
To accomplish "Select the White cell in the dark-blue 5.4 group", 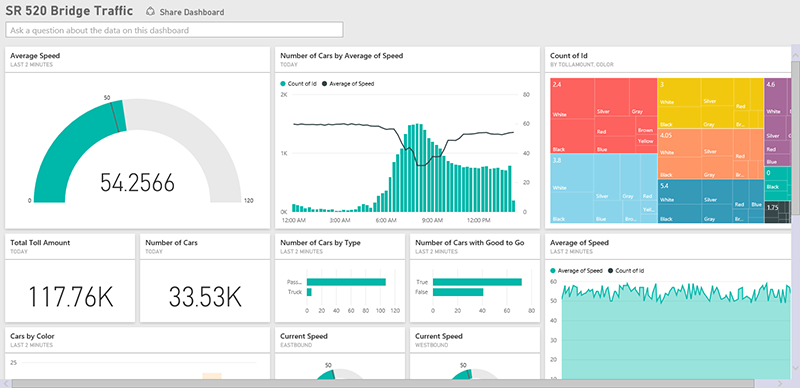I will (680, 192).
